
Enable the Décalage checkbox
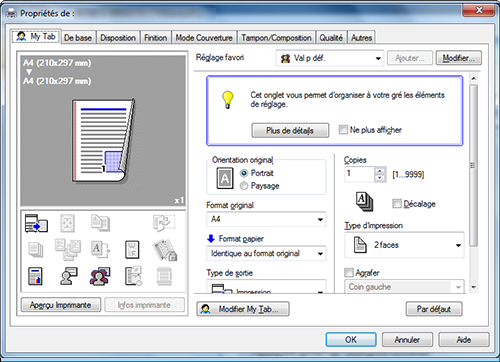pyautogui.click(x=397, y=203)
